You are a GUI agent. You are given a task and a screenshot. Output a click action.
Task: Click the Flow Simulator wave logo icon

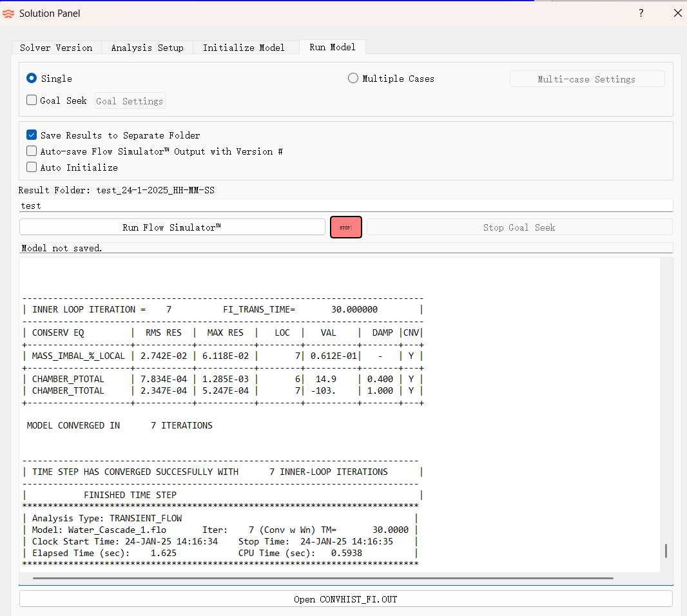pos(8,13)
